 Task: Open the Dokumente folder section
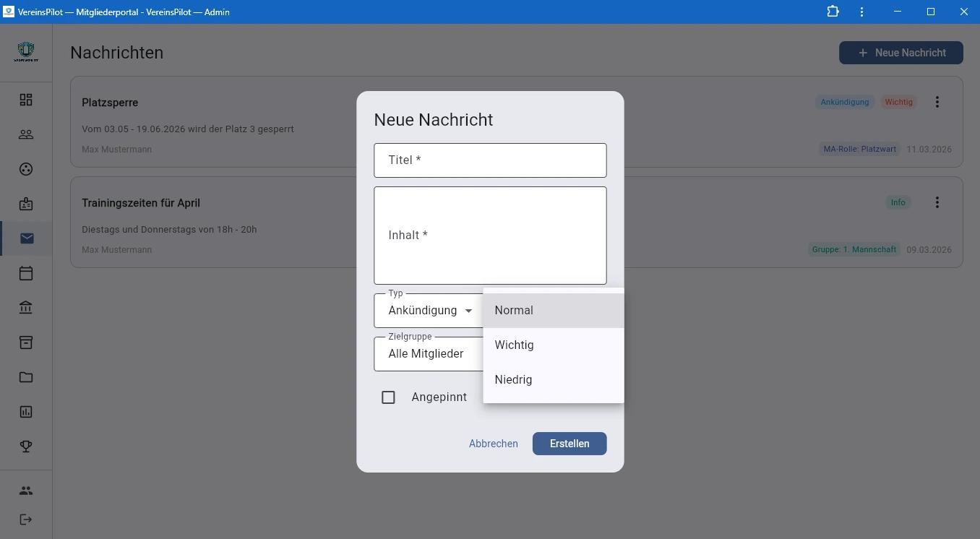(26, 376)
